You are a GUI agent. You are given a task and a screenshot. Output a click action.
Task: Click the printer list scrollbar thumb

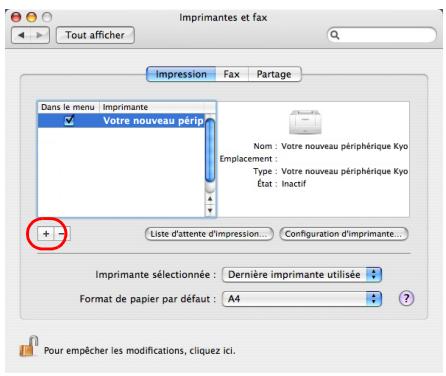click(x=210, y=151)
